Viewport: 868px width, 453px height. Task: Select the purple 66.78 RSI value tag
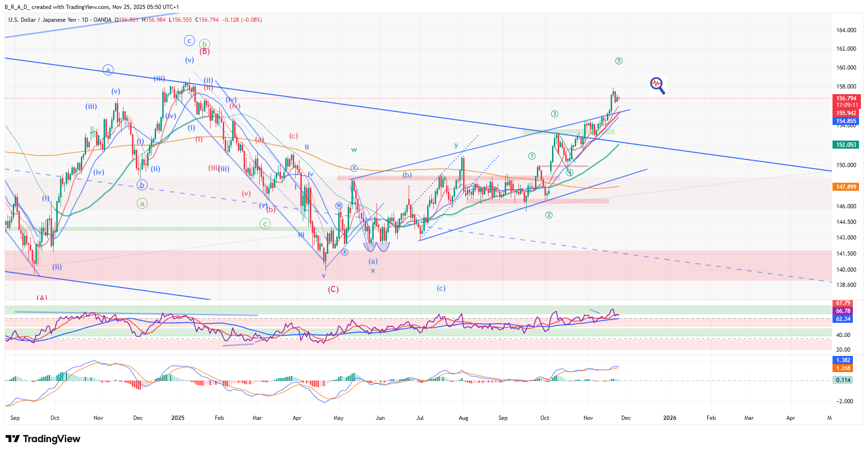click(x=842, y=311)
